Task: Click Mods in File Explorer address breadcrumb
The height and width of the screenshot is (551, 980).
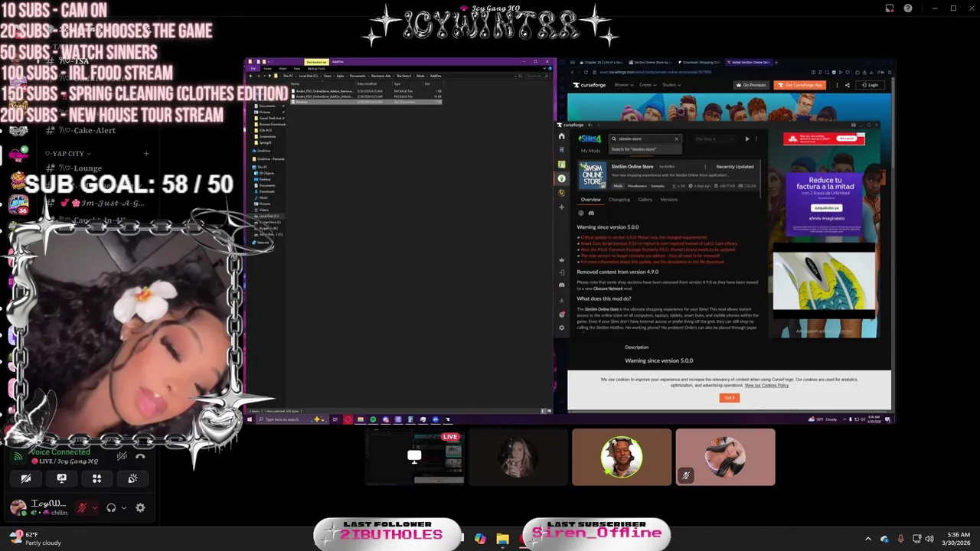Action: pos(420,76)
